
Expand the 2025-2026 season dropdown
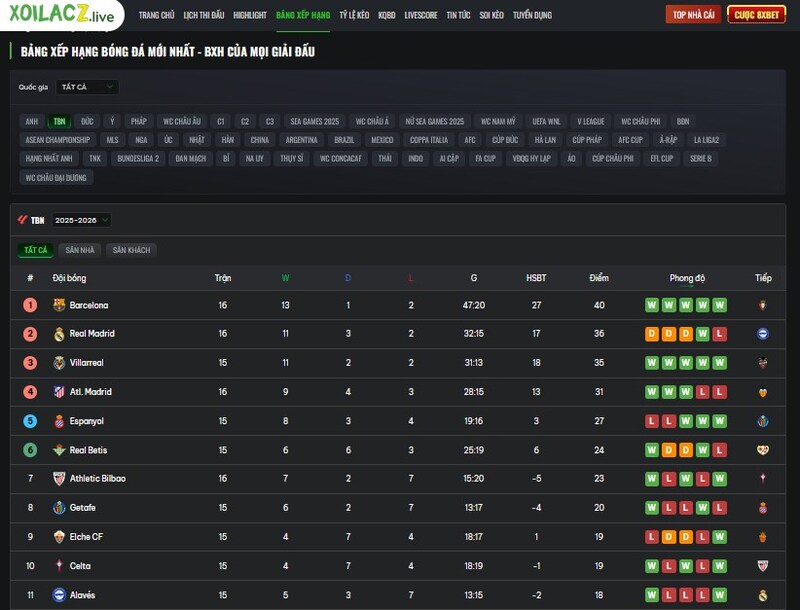pyautogui.click(x=81, y=220)
